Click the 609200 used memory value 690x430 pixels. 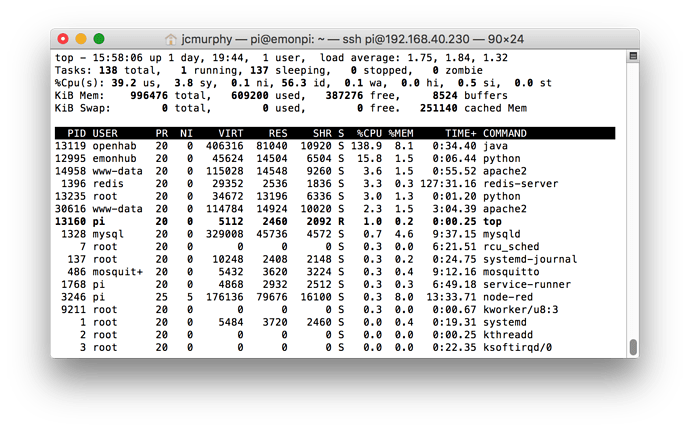click(x=250, y=96)
